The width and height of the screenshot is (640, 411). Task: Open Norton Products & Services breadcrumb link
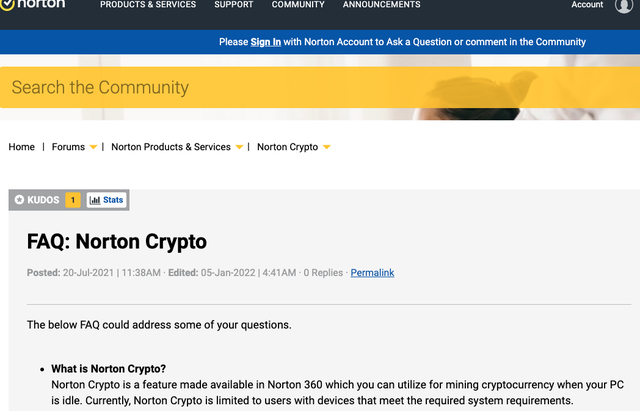pyautogui.click(x=170, y=147)
